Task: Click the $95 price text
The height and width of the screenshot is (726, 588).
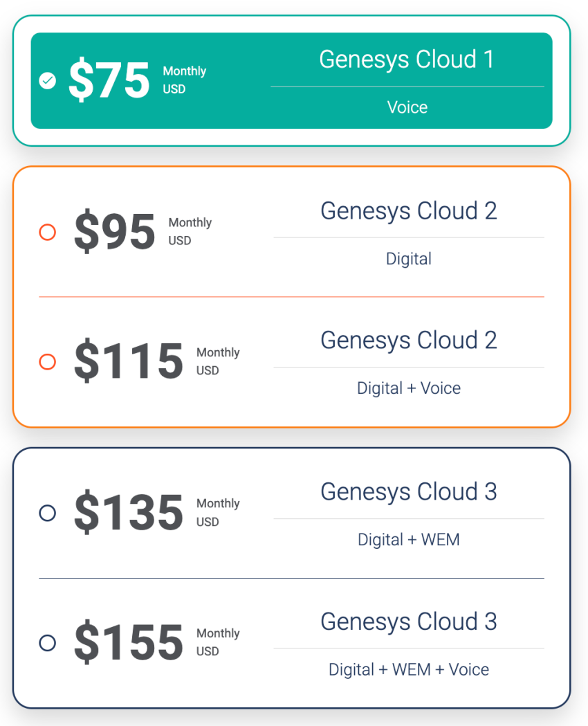Action: click(x=113, y=231)
